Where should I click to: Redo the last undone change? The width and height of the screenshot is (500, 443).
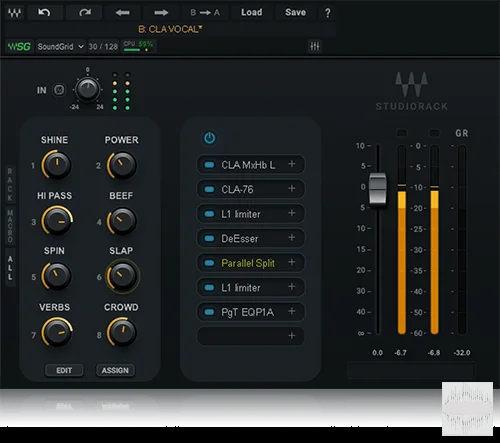click(84, 13)
